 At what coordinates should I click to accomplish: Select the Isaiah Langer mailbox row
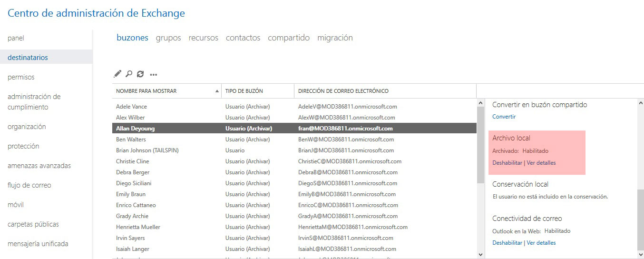point(294,249)
